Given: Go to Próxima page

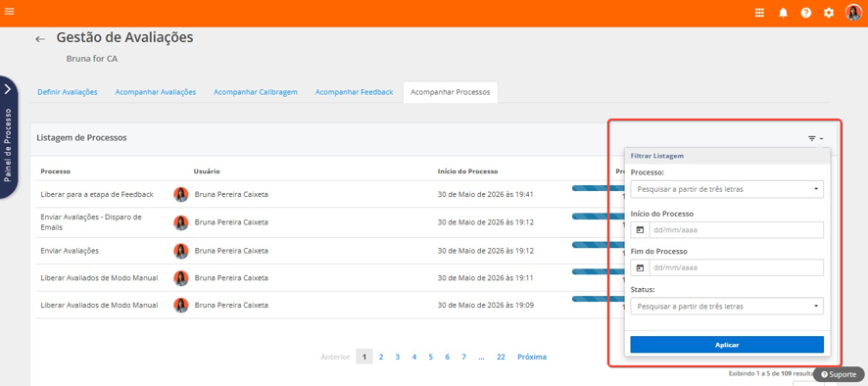Looking at the screenshot, I should click(532, 358).
